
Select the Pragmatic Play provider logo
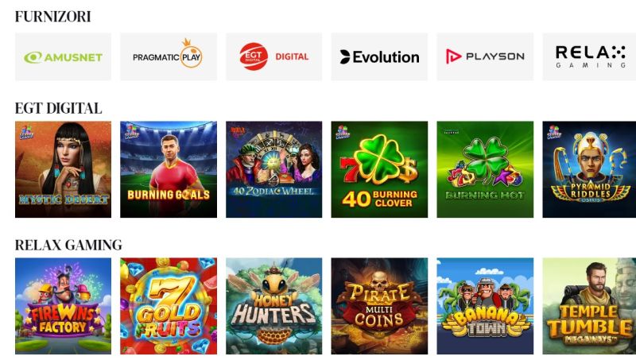169,56
